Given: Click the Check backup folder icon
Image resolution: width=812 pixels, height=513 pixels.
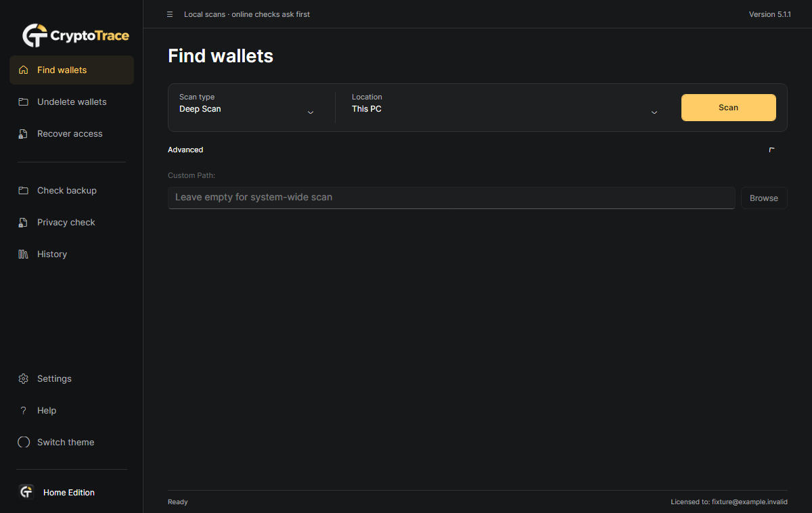Looking at the screenshot, I should pyautogui.click(x=24, y=190).
